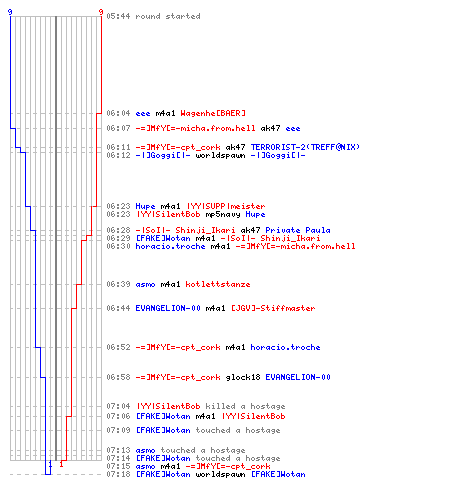The width and height of the screenshot is (450, 500).
Task: Click the red 9 at top of graph
Action: coord(101,12)
